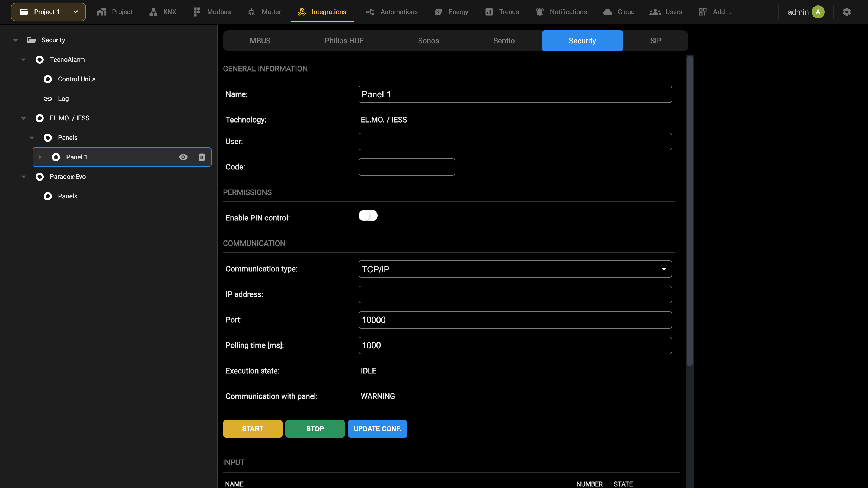The image size is (868, 488).
Task: Collapse the Security root folder
Action: tap(15, 40)
